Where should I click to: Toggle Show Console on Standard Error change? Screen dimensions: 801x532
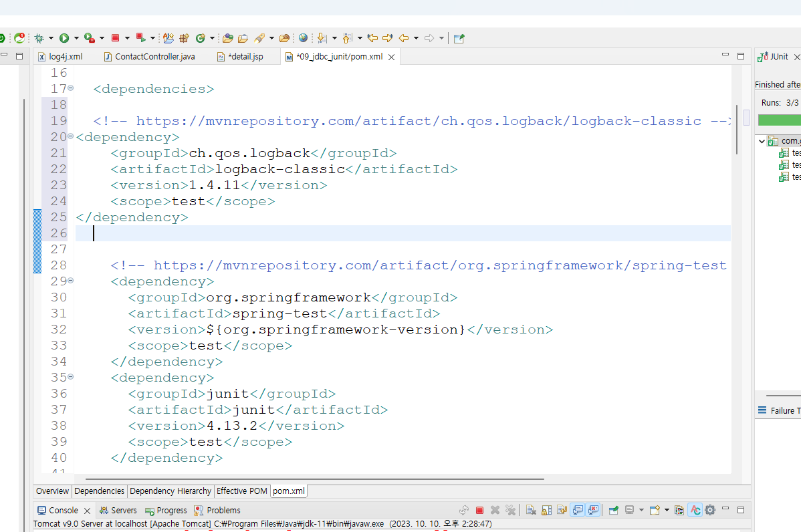point(592,510)
